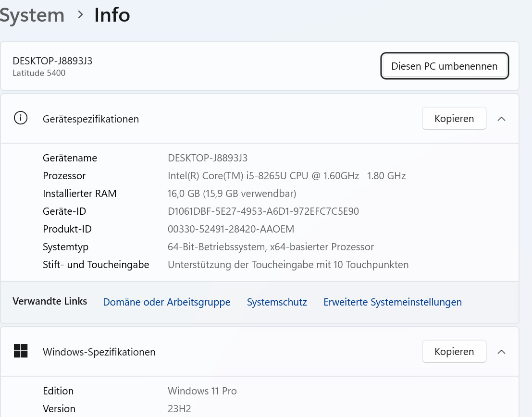Collapse the Gerätespezifikationen section with its chevron

(x=501, y=119)
